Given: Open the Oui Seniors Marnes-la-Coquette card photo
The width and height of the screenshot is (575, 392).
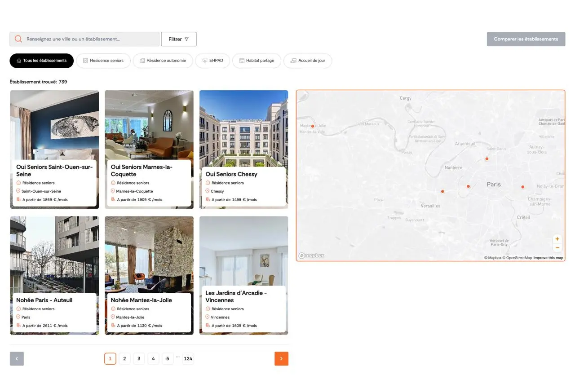Looking at the screenshot, I should pyautogui.click(x=149, y=124).
